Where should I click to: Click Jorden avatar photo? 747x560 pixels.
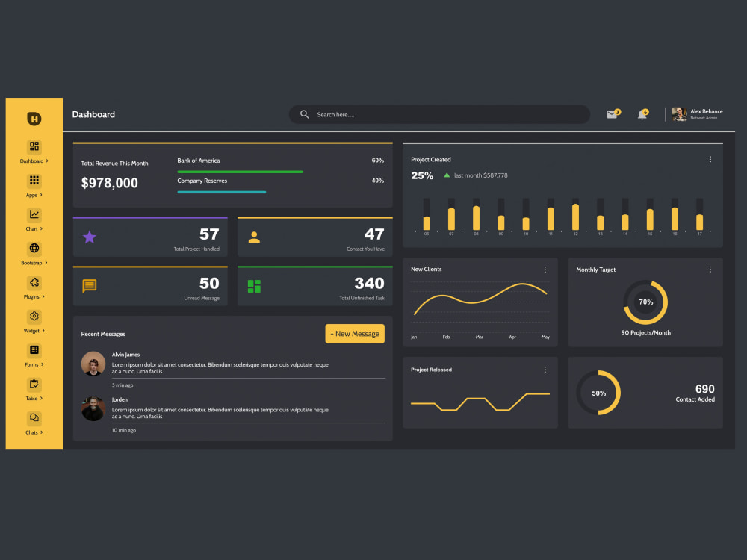point(93,409)
